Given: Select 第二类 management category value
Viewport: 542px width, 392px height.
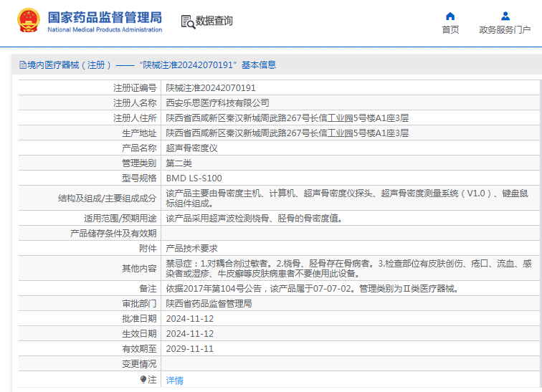Looking at the screenshot, I should 179,163.
